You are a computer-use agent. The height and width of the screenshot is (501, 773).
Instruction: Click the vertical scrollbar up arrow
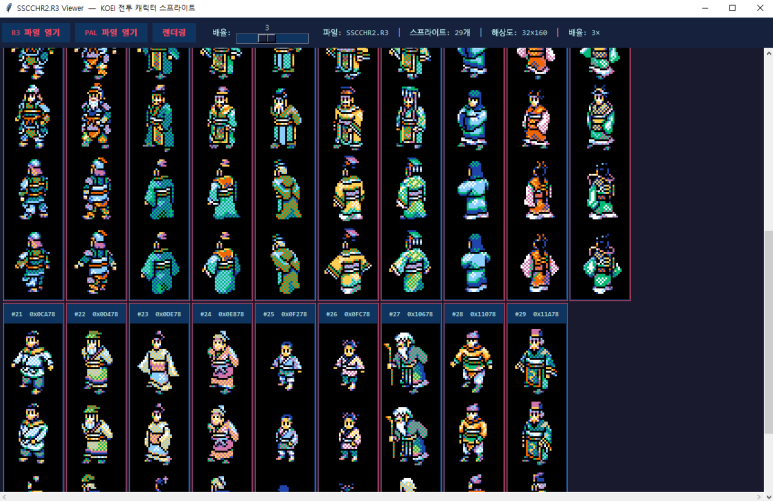pyautogui.click(x=768, y=52)
